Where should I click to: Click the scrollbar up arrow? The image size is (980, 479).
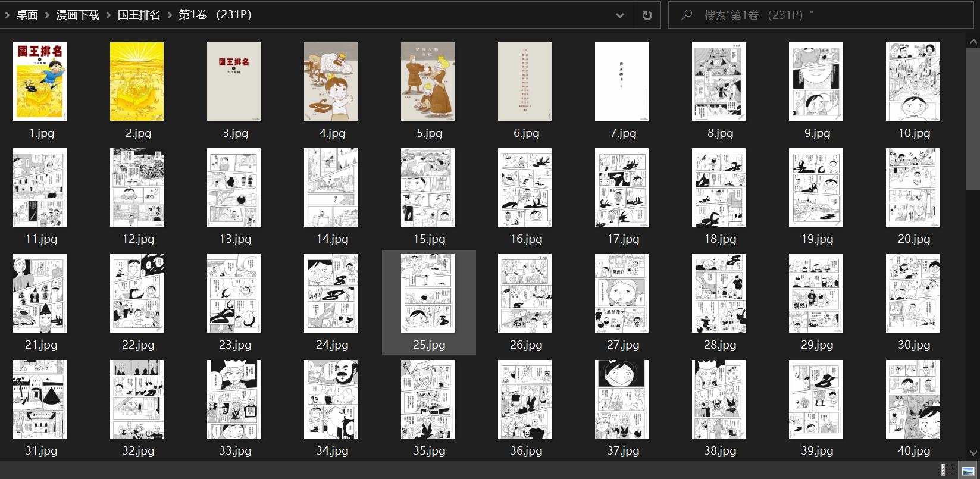(973, 42)
